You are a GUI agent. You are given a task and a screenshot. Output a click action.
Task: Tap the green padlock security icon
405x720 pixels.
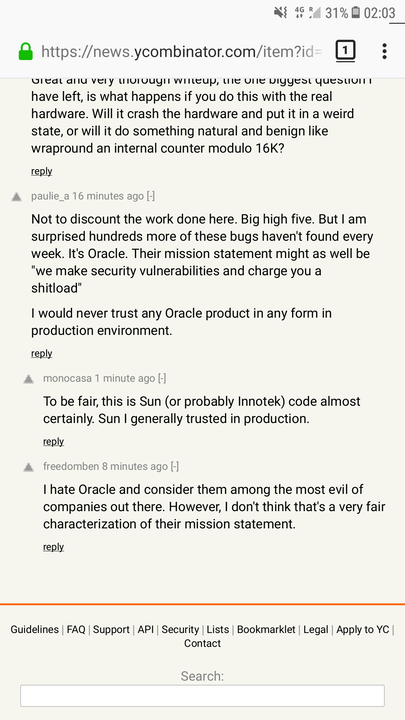(x=26, y=51)
